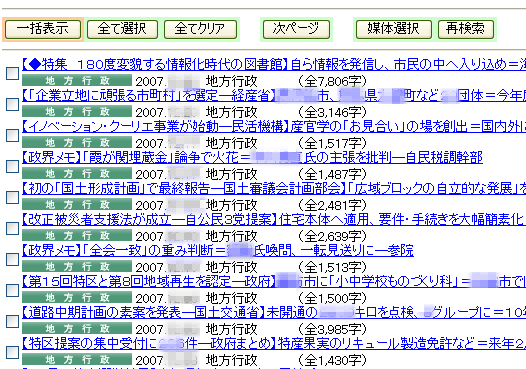
Task: Check the box for 道路中期計画 article
Action: (x=12, y=321)
